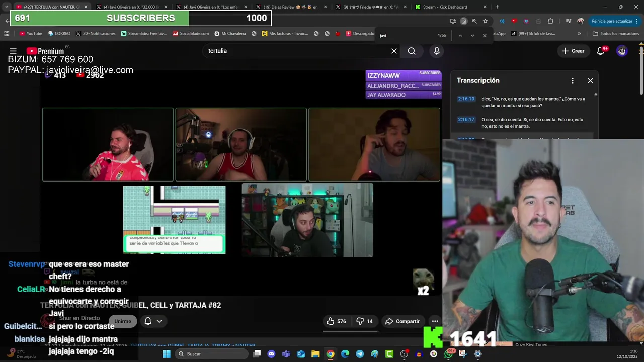Open Todos los marcadores folder

click(x=615, y=33)
